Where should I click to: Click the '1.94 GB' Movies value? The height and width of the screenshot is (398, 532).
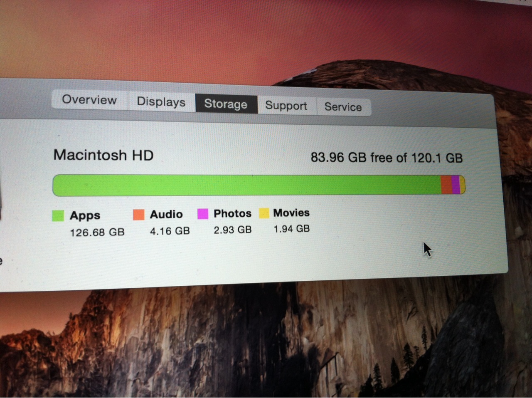coord(291,228)
